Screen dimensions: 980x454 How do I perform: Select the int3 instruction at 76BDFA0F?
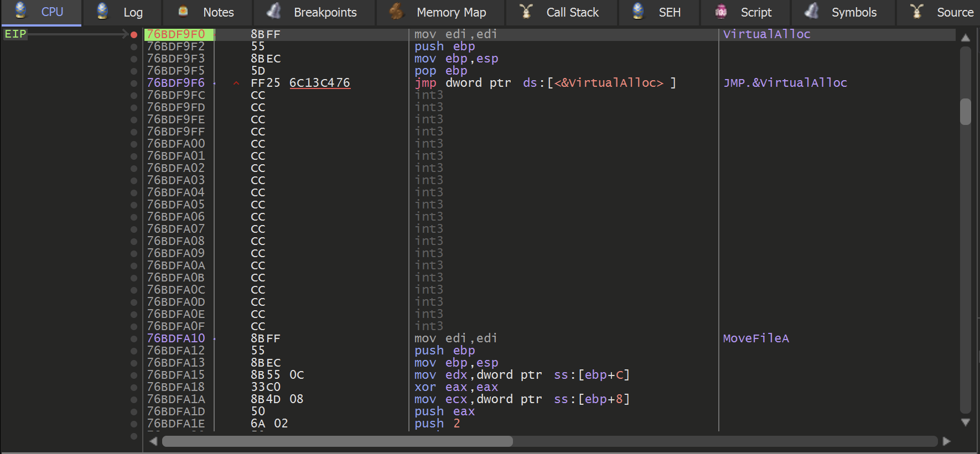pos(429,326)
